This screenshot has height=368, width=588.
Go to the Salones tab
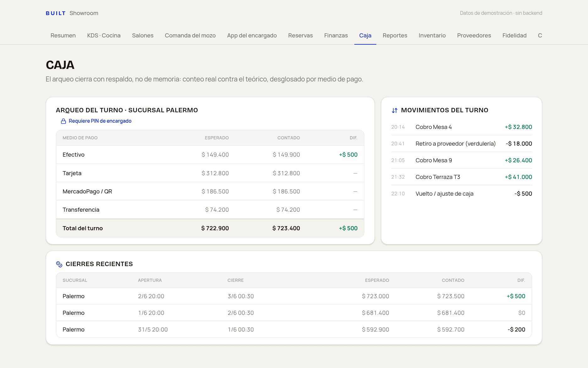[x=143, y=36]
